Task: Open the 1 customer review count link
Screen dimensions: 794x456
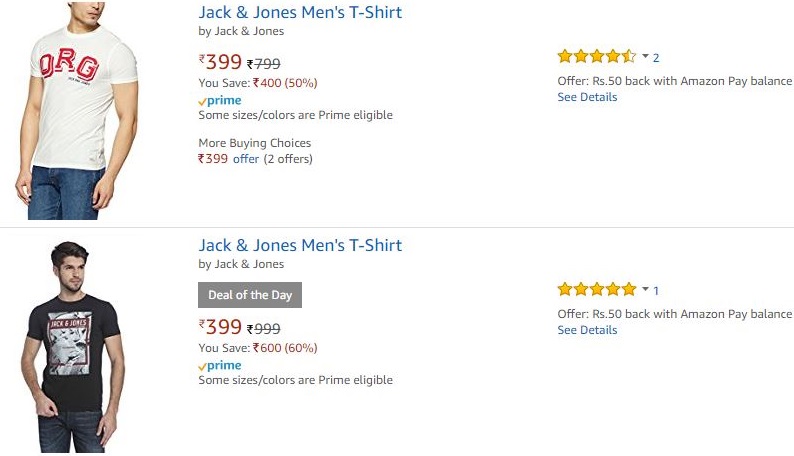Action: (656, 291)
